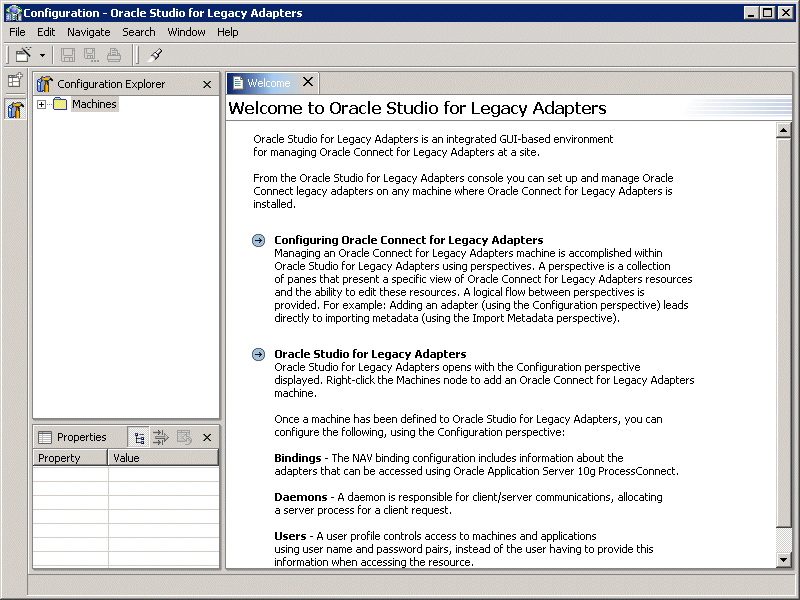This screenshot has height=600, width=800.
Task: Click arrow icon beside Oracle Studio for Legacy Adapters
Action: (259, 354)
